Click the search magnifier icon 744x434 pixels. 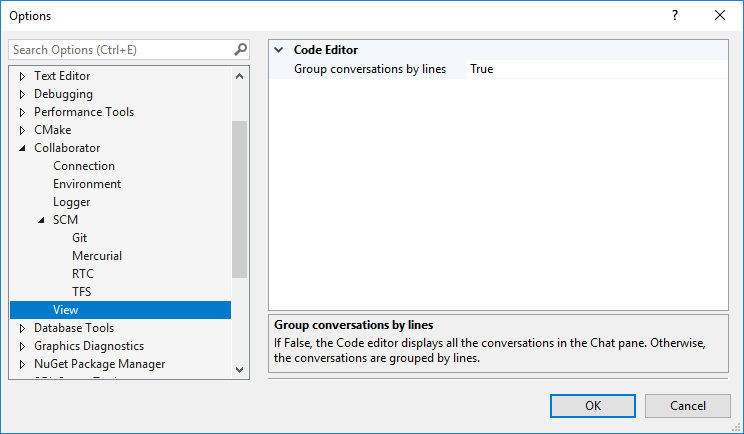[x=240, y=49]
